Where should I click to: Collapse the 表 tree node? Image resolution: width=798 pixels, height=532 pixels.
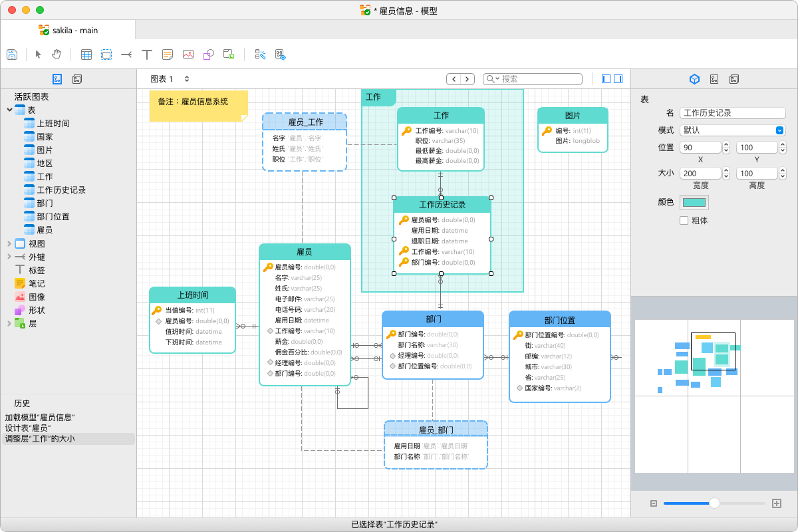coord(9,110)
